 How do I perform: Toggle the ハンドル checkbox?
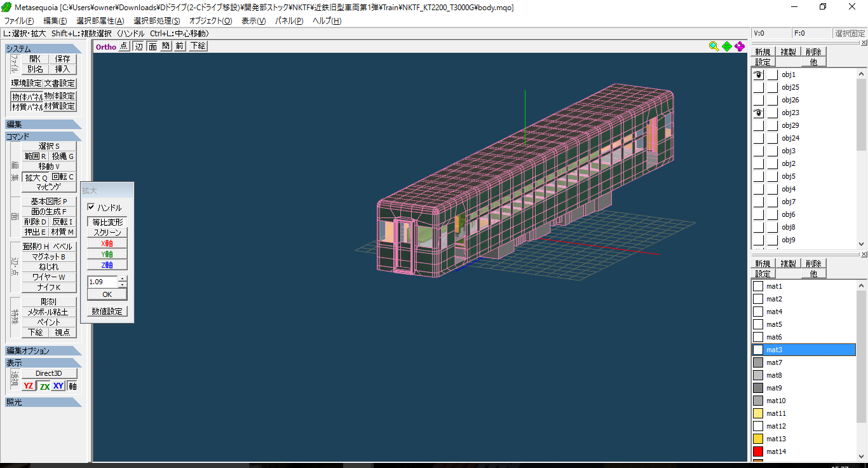91,207
